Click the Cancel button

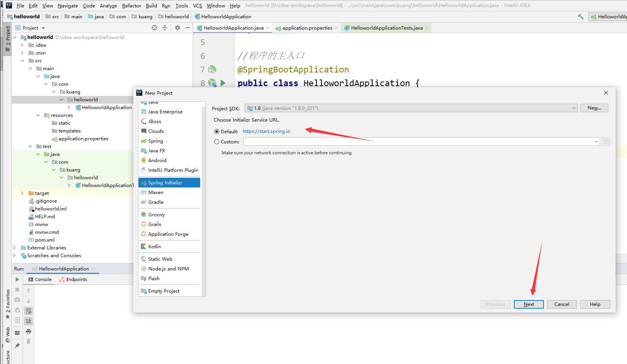click(x=562, y=304)
